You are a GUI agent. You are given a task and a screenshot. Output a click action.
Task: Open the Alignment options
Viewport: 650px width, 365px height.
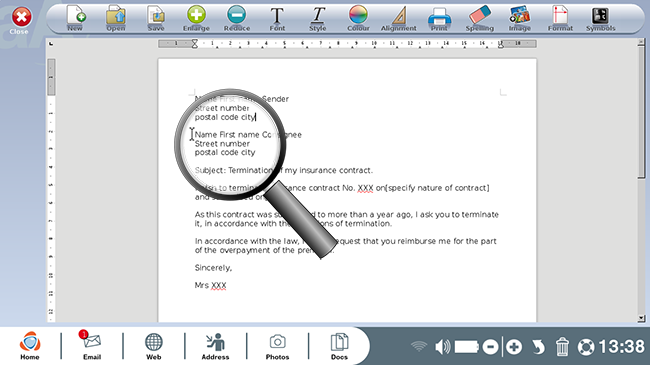click(398, 19)
